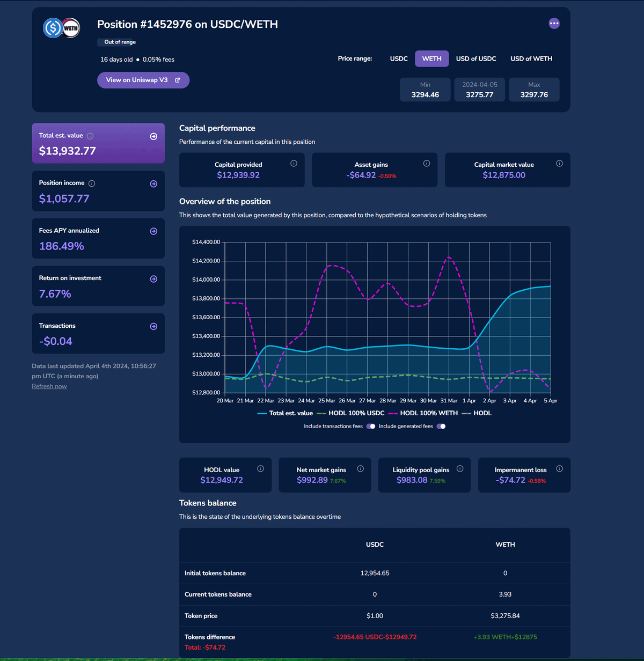Click the Liquidity pool gains info icon
The height and width of the screenshot is (661, 644).
(460, 469)
